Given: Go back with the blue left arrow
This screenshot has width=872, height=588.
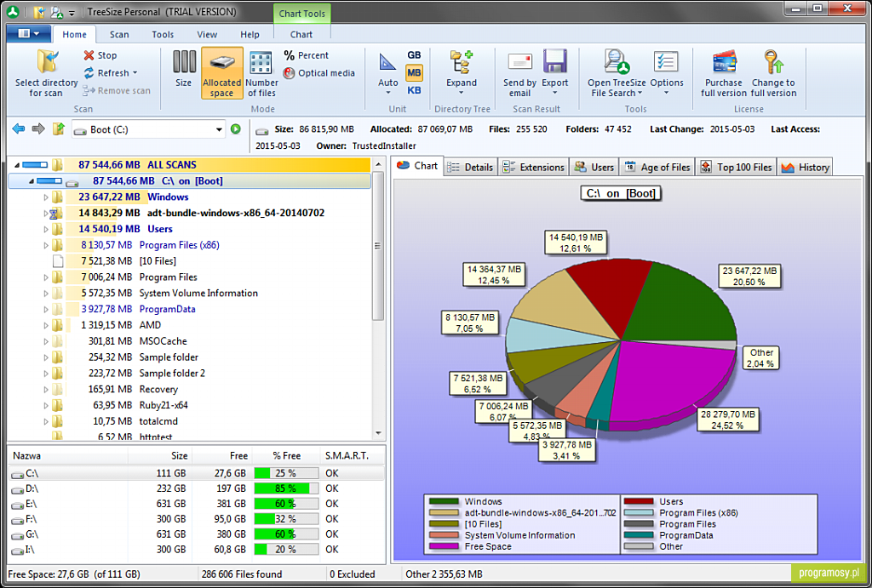Looking at the screenshot, I should 19,129.
